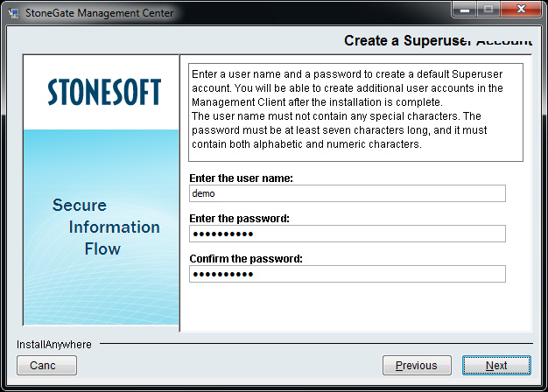Viewport: 548px width, 392px height.
Task: Cancel the installation with the Canc button
Action: 46,366
